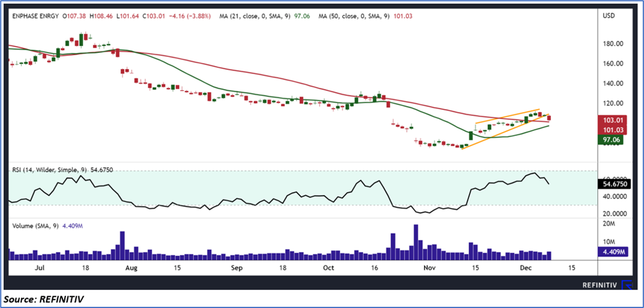Open the MA (50, close, 0, SMA, 9) indicator label
The height and width of the screenshot is (308, 644).
click(x=354, y=16)
